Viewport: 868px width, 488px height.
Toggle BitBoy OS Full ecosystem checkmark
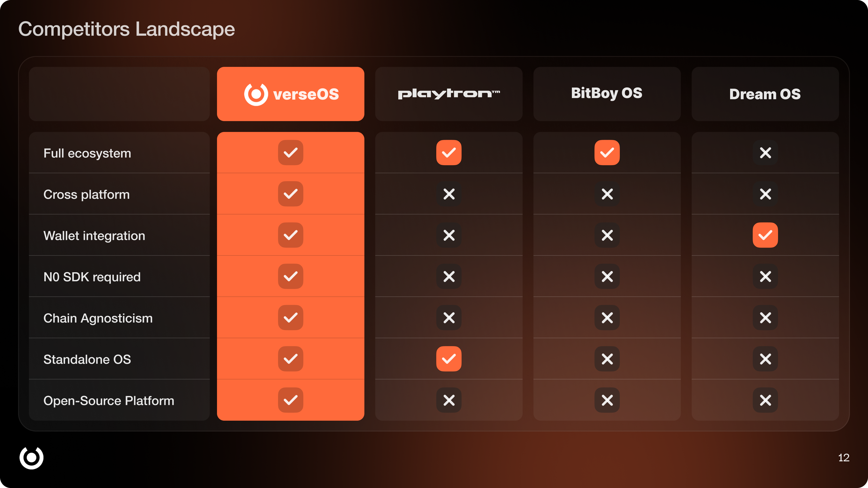pos(607,152)
